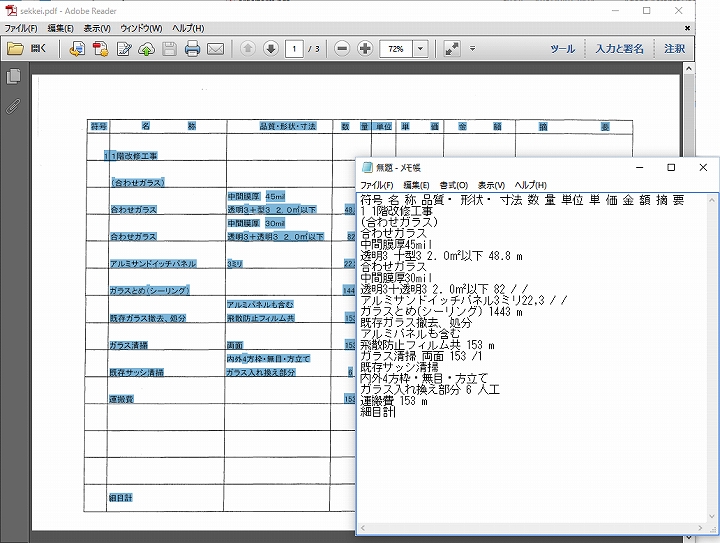Click the Convert PDF to Word/Excel toolbar icon
This screenshot has height=543, width=720.
click(77, 49)
